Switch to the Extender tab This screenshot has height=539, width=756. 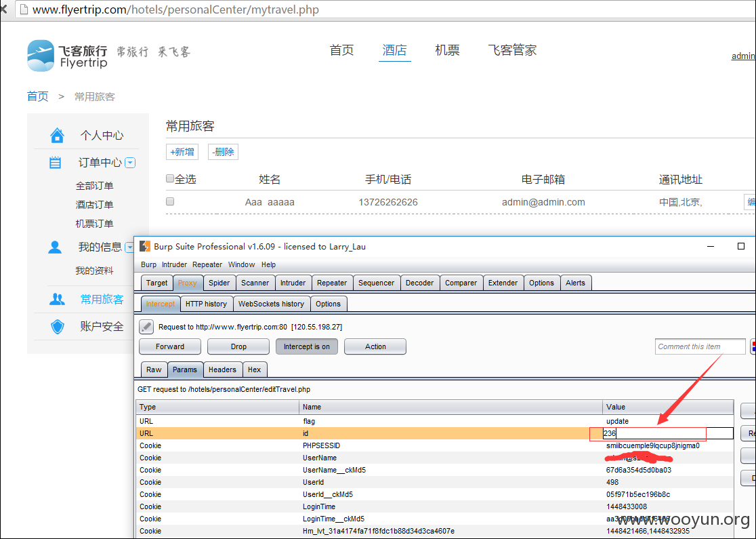coord(503,283)
